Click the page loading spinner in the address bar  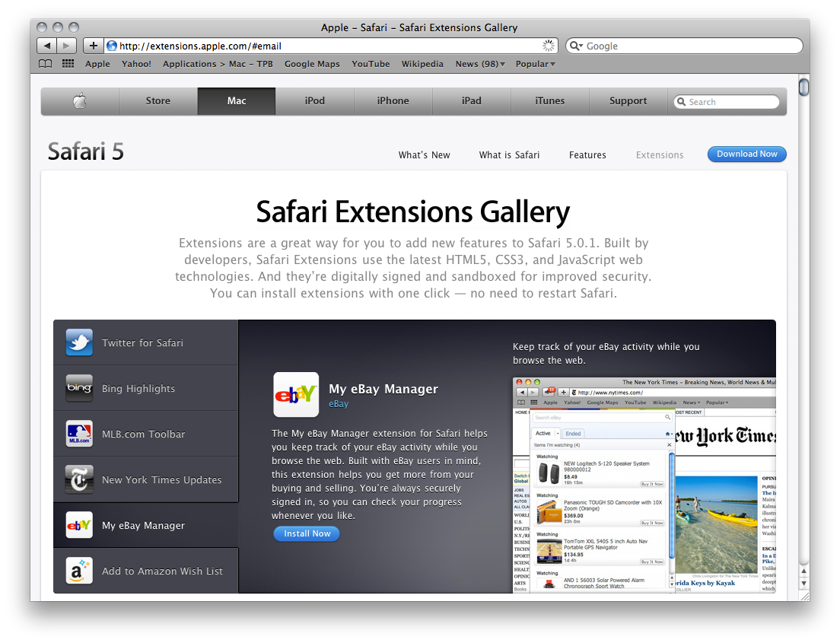point(549,46)
